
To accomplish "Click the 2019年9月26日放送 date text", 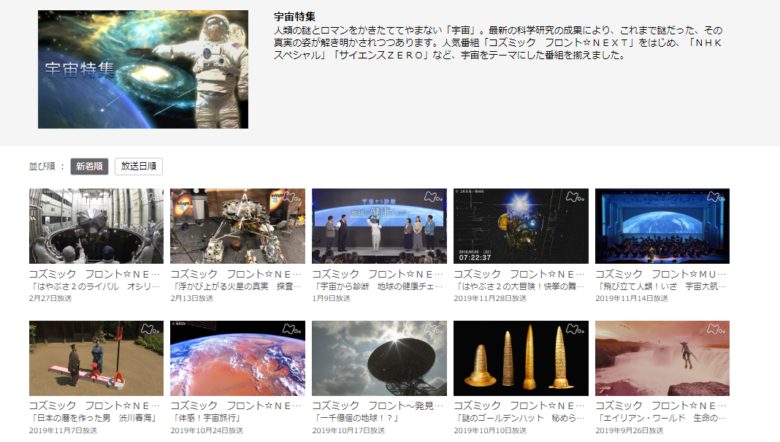I will (629, 431).
